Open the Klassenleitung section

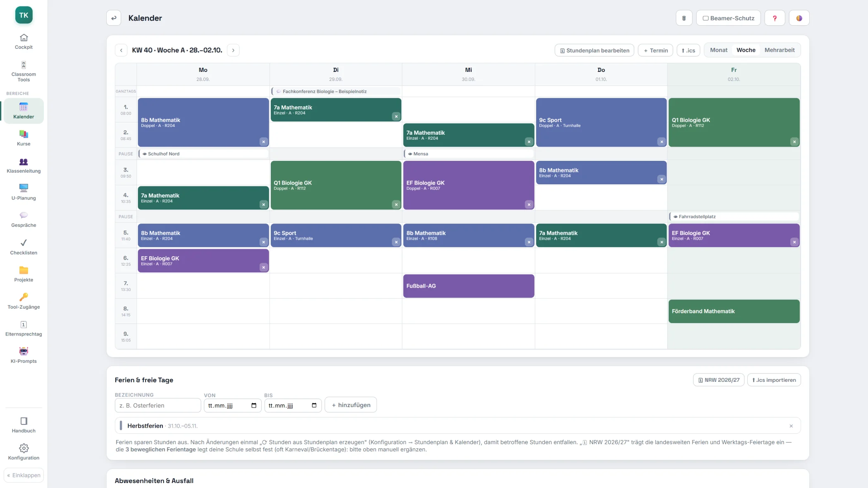pyautogui.click(x=24, y=165)
